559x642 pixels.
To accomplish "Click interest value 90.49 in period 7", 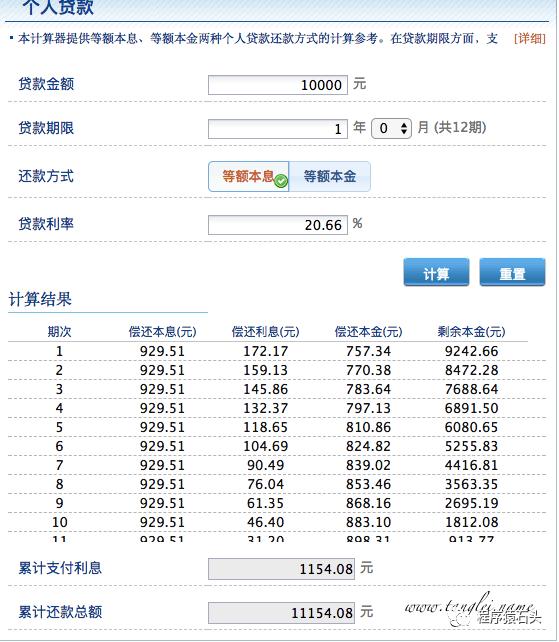I will (265, 465).
